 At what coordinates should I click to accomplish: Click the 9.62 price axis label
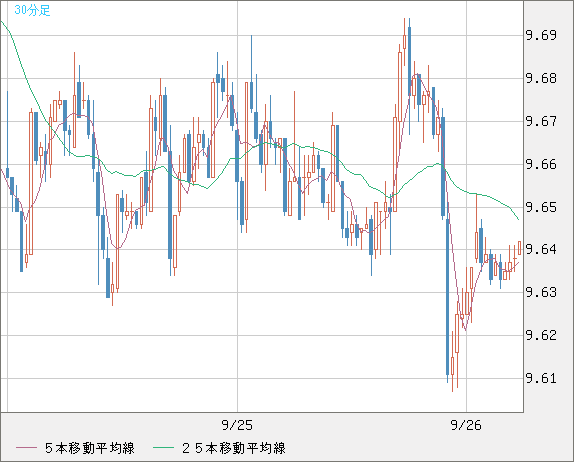point(541,335)
